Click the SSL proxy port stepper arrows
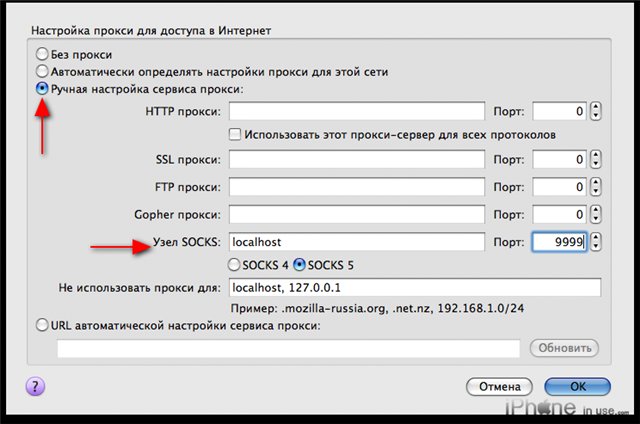This screenshot has height=424, width=640. pyautogui.click(x=596, y=159)
